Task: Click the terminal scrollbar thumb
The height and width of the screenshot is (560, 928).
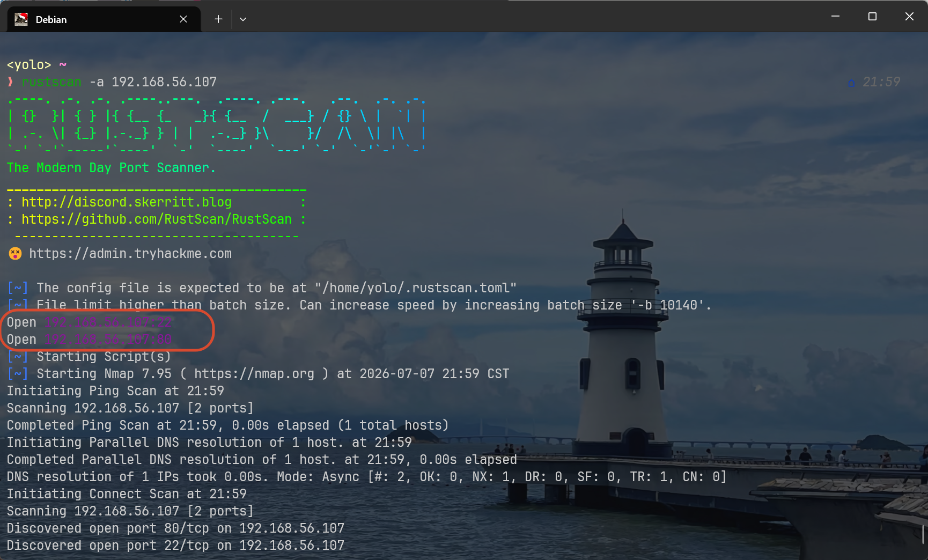Action: point(923,534)
